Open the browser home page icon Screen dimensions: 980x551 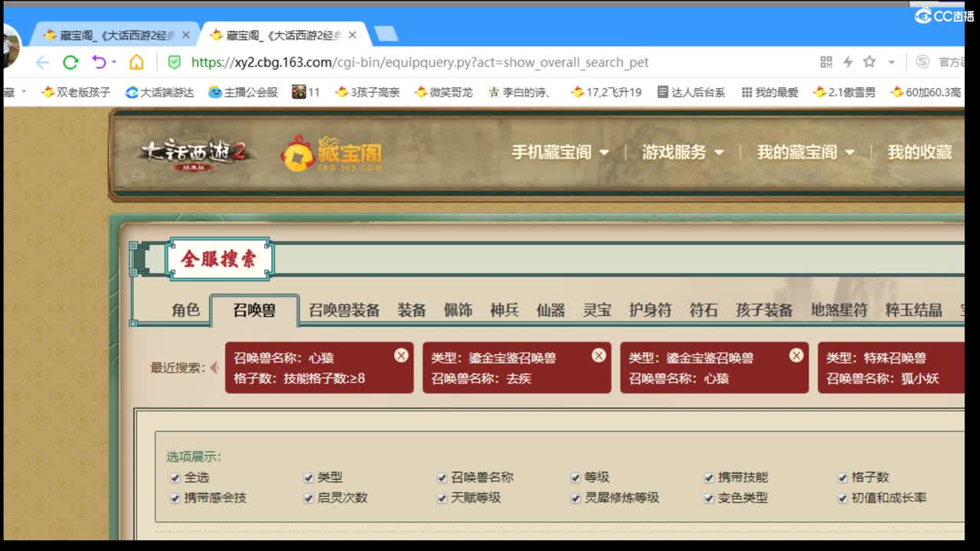click(136, 62)
